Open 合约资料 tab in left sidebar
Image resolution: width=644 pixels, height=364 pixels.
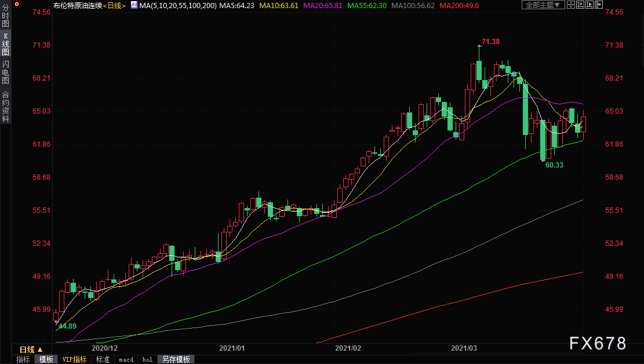(x=5, y=106)
